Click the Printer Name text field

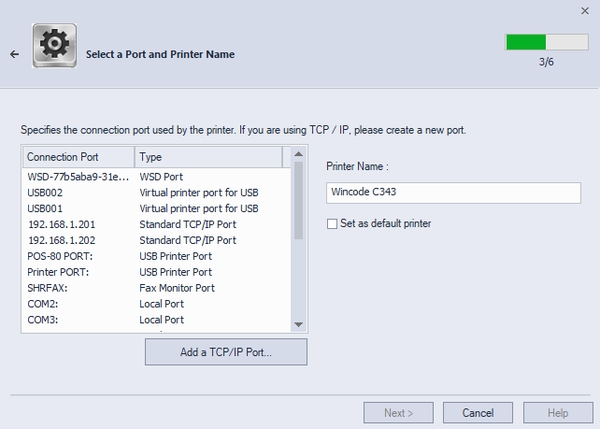pos(454,193)
